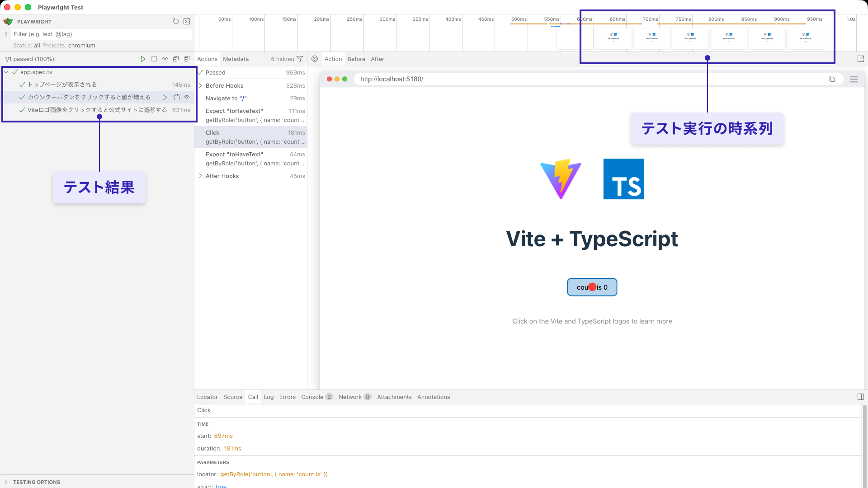The image size is (868, 488).
Task: Click the Reload tests icon
Action: pyautogui.click(x=175, y=21)
